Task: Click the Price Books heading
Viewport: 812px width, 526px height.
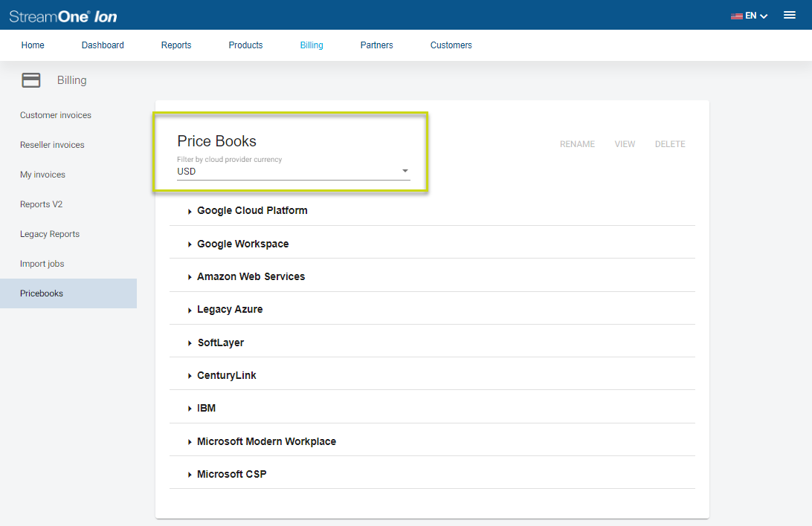Action: [x=216, y=141]
